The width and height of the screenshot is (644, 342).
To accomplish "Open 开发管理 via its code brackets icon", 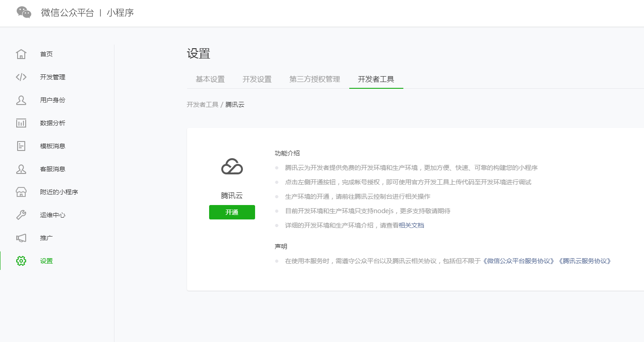I will tap(21, 77).
